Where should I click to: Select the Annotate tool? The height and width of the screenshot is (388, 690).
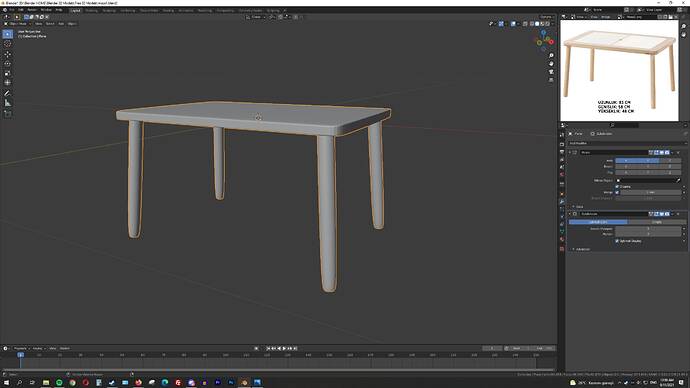pos(7,93)
